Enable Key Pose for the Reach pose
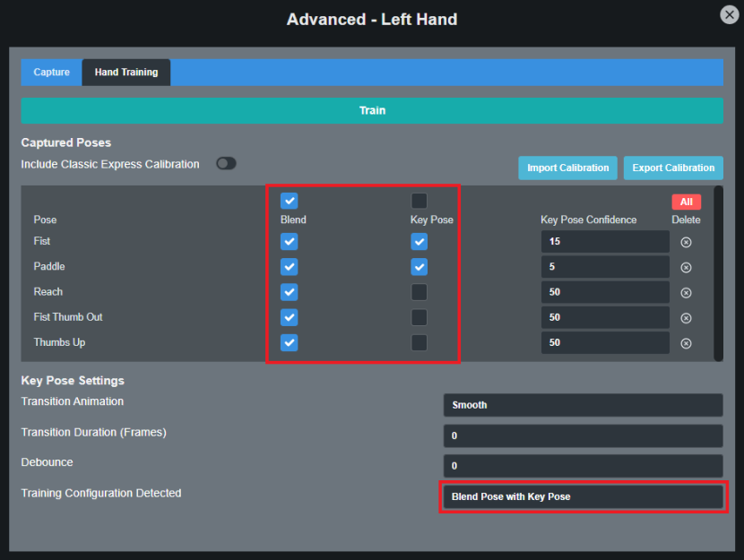Image resolution: width=744 pixels, height=560 pixels. (419, 292)
